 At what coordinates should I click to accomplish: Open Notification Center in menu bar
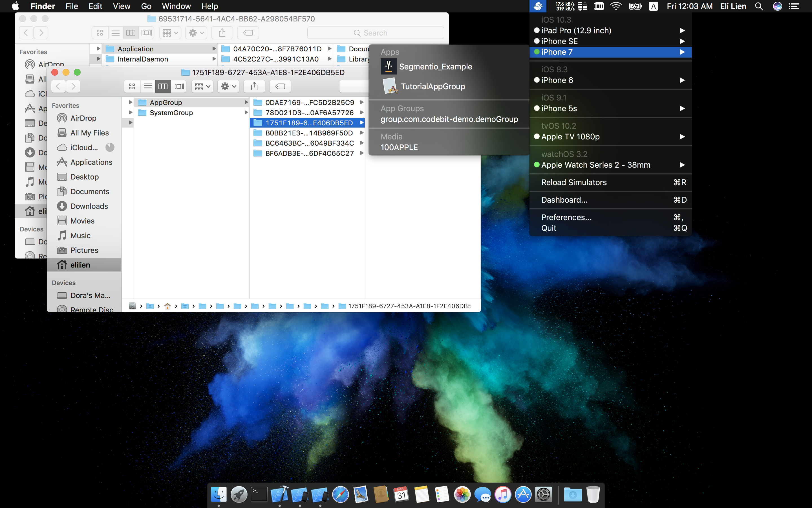(x=794, y=6)
